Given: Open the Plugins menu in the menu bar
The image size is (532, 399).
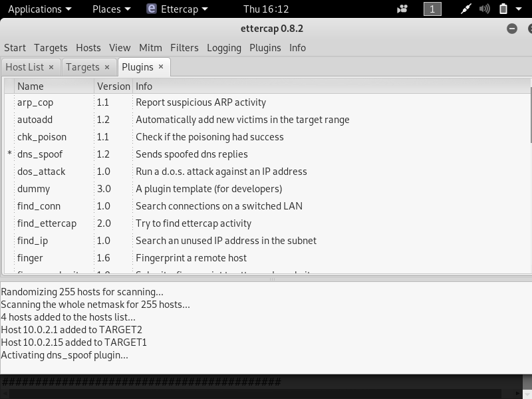Looking at the screenshot, I should [265, 48].
